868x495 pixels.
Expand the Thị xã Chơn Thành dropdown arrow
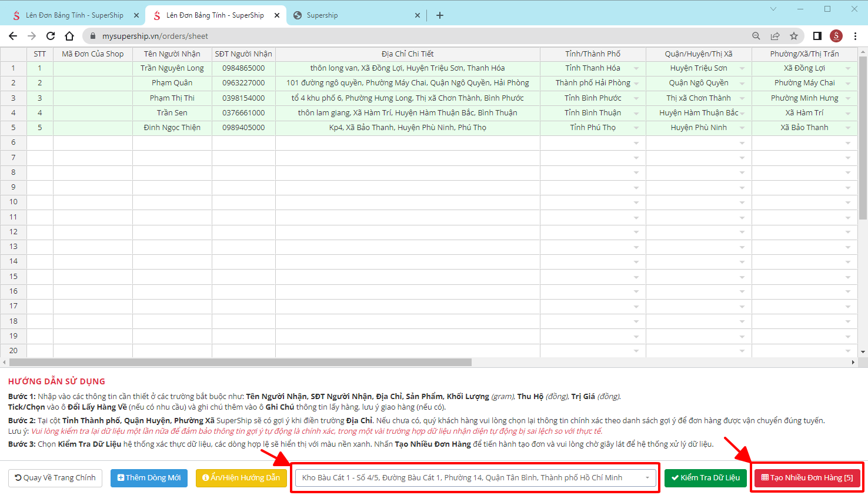pyautogui.click(x=742, y=98)
